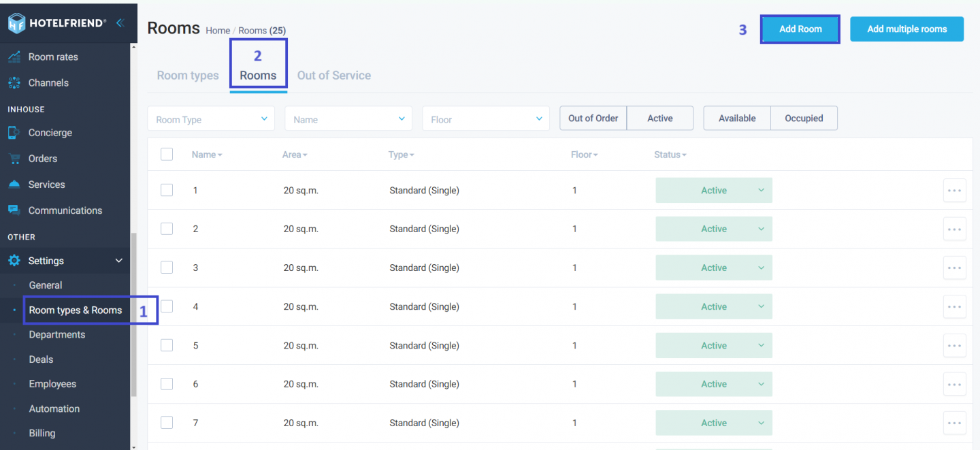Viewport: 980px width, 450px height.
Task: Switch to the Room types tab
Action: click(188, 76)
